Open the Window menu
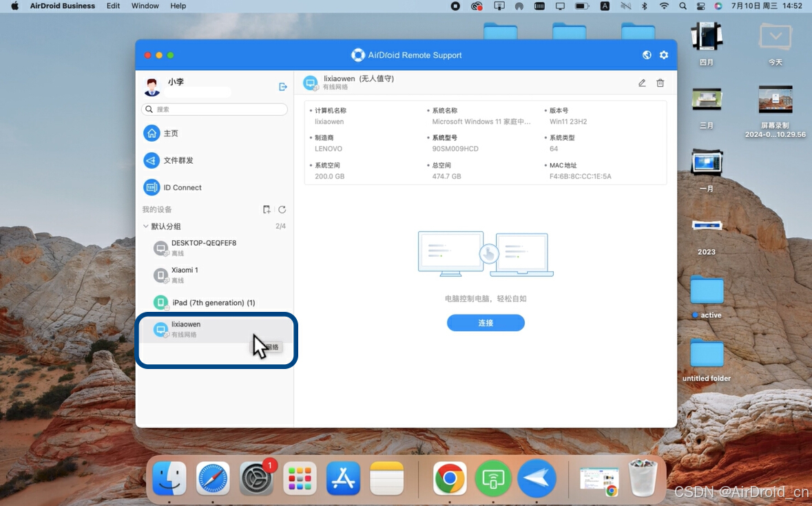812x506 pixels. pos(145,6)
